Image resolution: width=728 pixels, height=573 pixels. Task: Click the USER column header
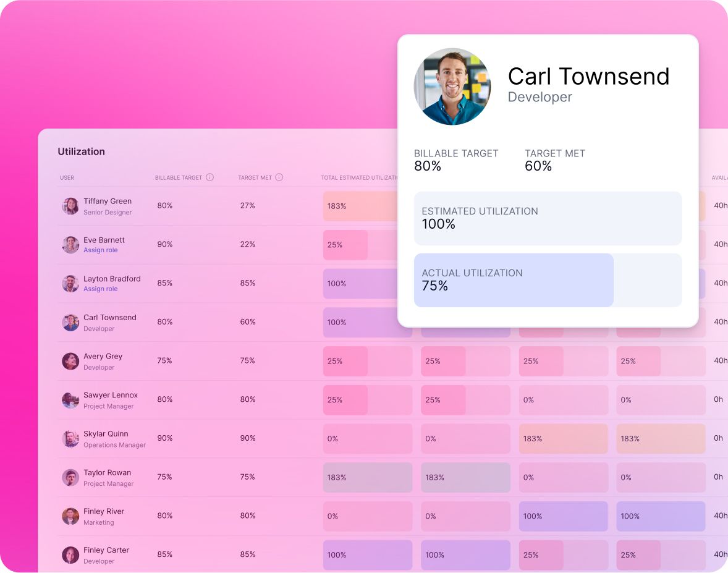[67, 178]
